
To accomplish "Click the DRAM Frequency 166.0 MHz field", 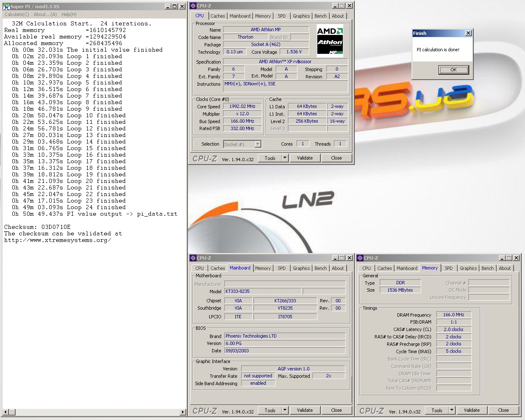I will point(454,315).
